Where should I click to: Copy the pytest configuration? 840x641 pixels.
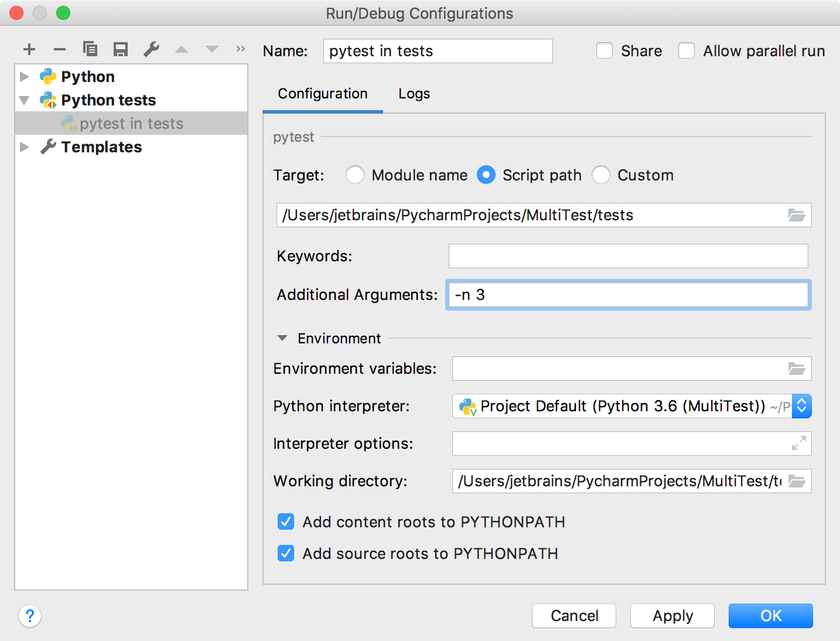(x=90, y=49)
